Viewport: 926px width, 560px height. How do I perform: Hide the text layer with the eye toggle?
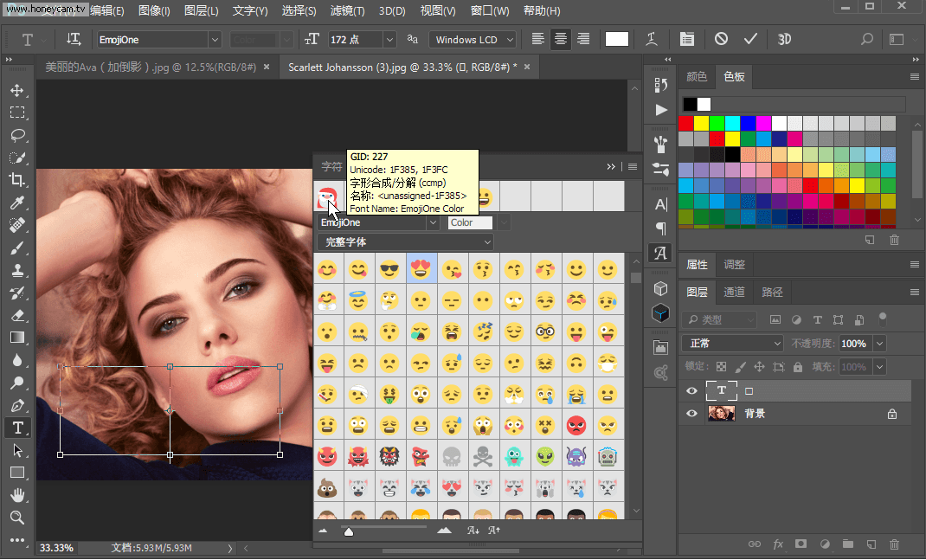691,391
